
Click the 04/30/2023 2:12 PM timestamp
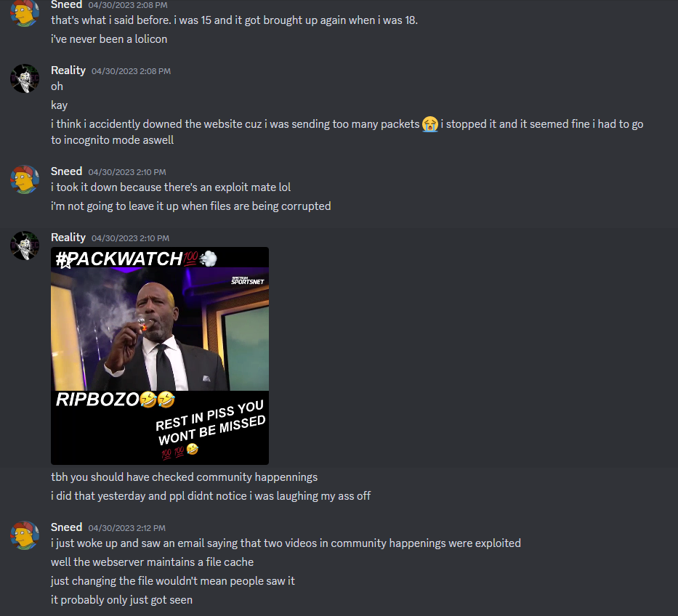pyautogui.click(x=126, y=528)
